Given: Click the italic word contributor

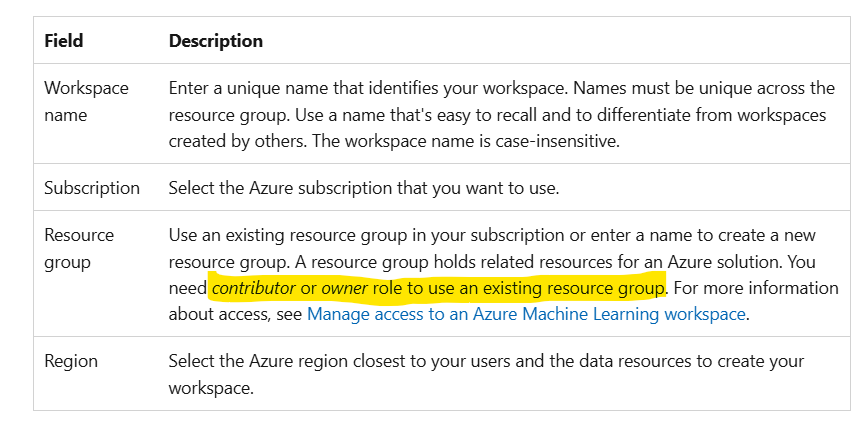Looking at the screenshot, I should pyautogui.click(x=254, y=288).
